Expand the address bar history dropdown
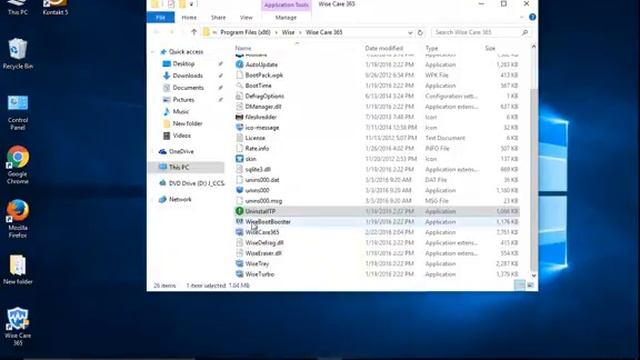Image resolution: width=640 pixels, height=360 pixels. 410,33
